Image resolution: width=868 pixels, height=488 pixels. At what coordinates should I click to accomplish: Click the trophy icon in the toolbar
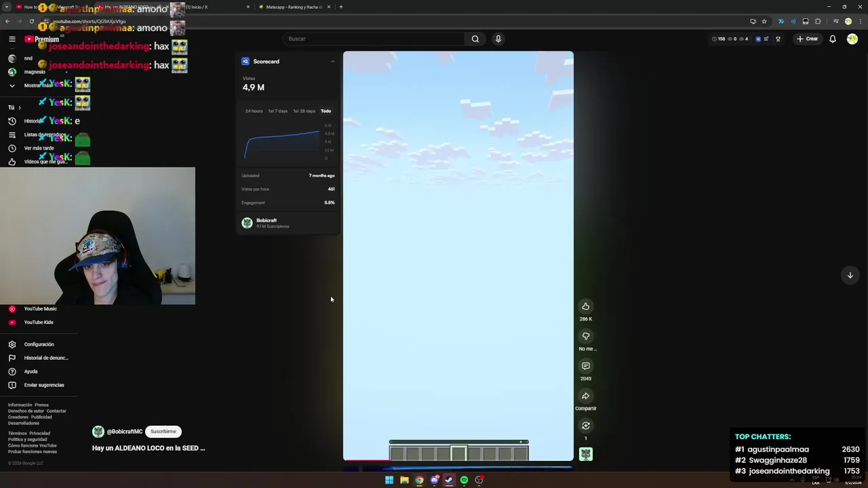[778, 39]
